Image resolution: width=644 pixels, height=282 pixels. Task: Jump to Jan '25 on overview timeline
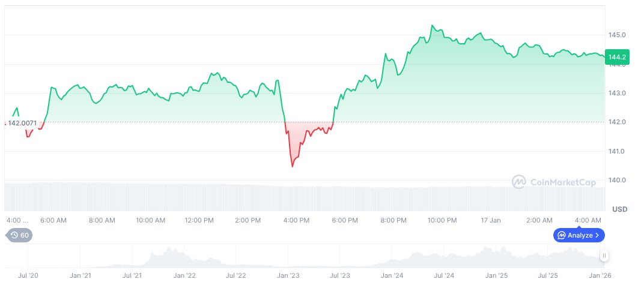coord(496,275)
